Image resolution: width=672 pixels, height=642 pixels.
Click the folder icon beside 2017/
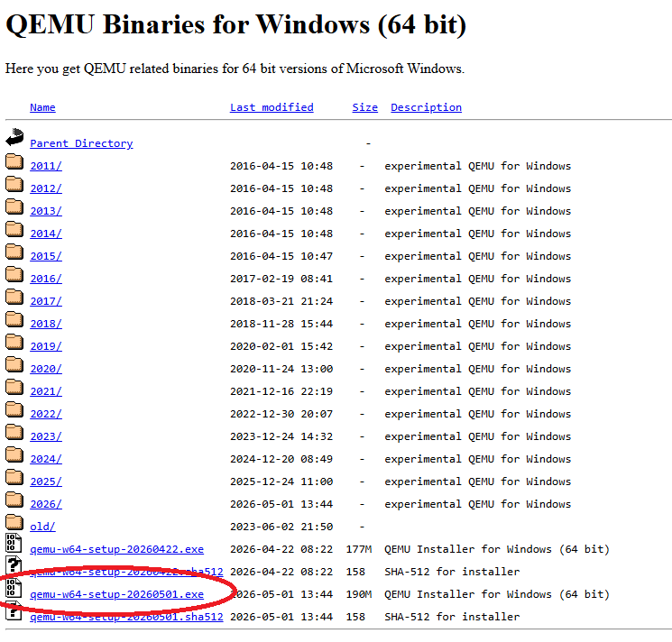[14, 297]
